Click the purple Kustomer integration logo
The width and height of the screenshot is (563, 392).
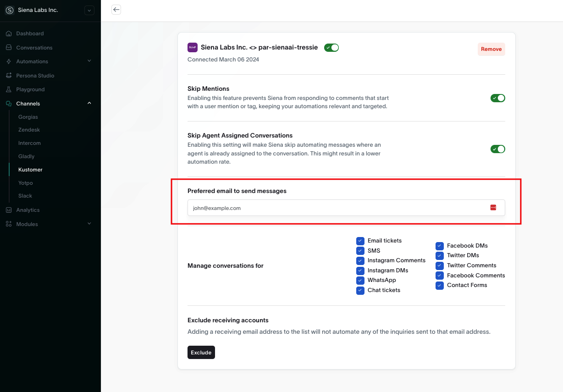193,47
